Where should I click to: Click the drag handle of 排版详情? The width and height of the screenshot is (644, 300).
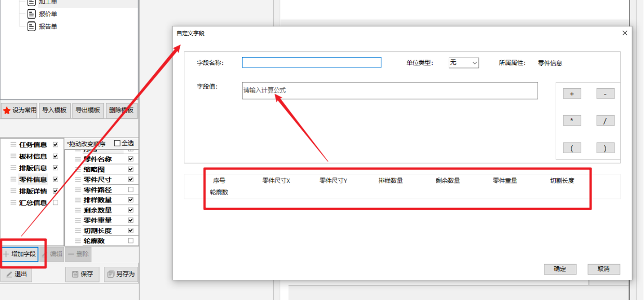coord(13,191)
